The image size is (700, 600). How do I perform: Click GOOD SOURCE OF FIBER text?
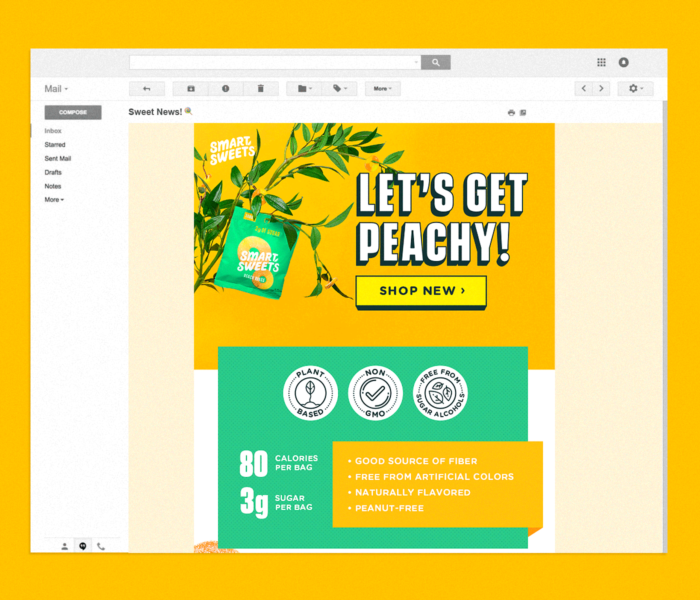point(416,461)
